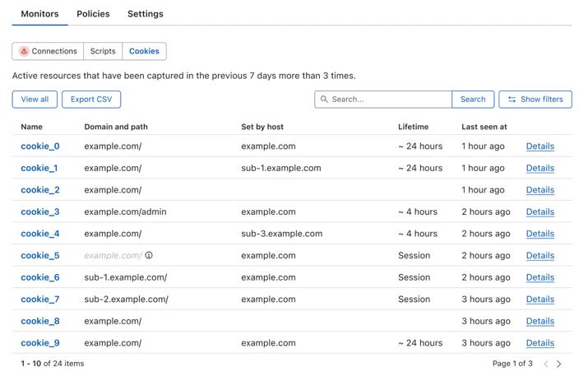Click sub-2.example.com/ domain cell

pyautogui.click(x=127, y=300)
